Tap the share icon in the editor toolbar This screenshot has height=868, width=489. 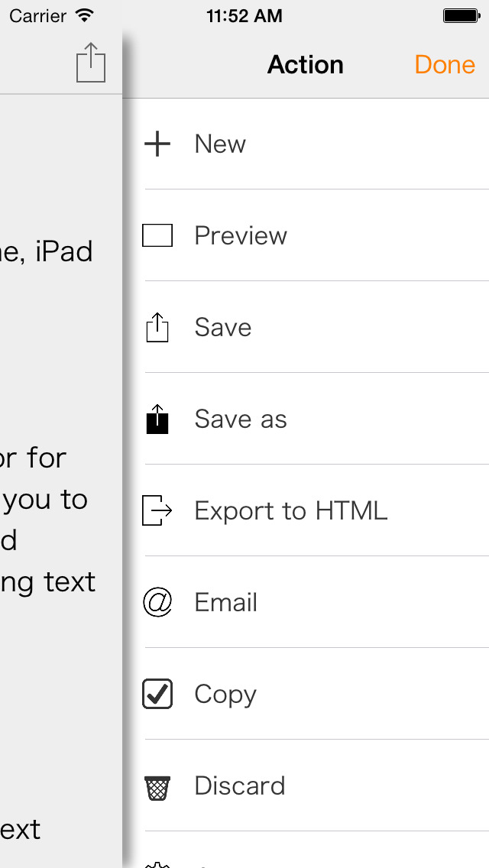90,63
